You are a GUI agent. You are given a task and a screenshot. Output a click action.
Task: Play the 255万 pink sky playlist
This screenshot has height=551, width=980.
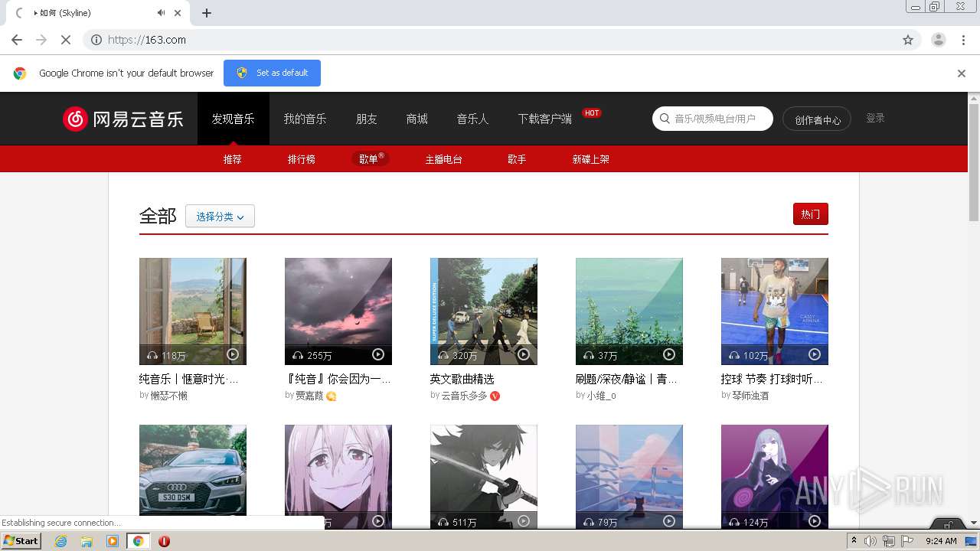378,354
